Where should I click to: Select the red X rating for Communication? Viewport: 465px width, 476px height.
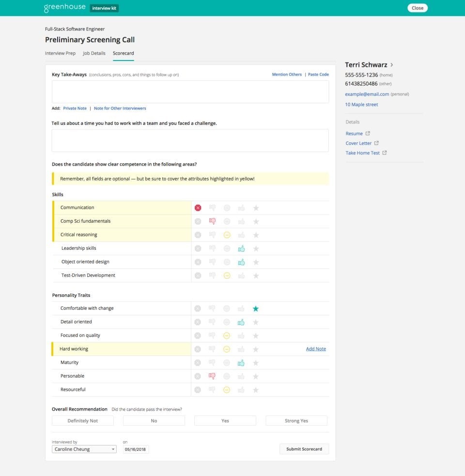[x=198, y=208]
